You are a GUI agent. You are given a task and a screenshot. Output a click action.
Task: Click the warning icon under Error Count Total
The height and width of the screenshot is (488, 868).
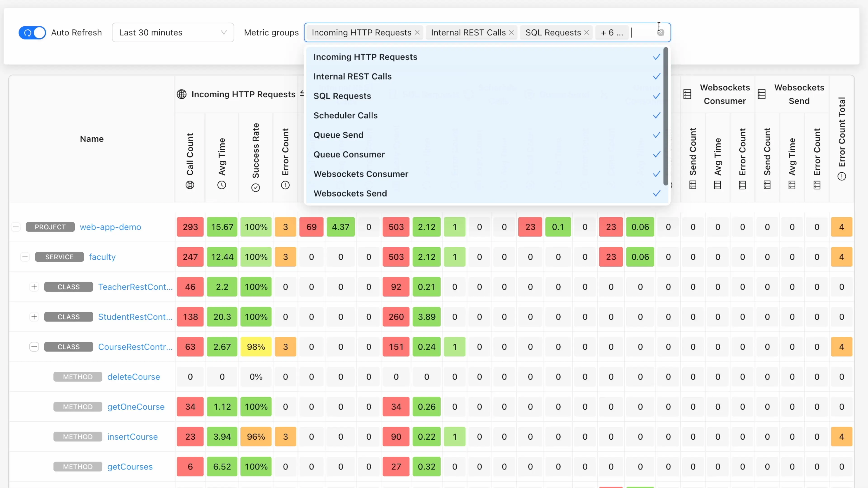[x=842, y=176]
